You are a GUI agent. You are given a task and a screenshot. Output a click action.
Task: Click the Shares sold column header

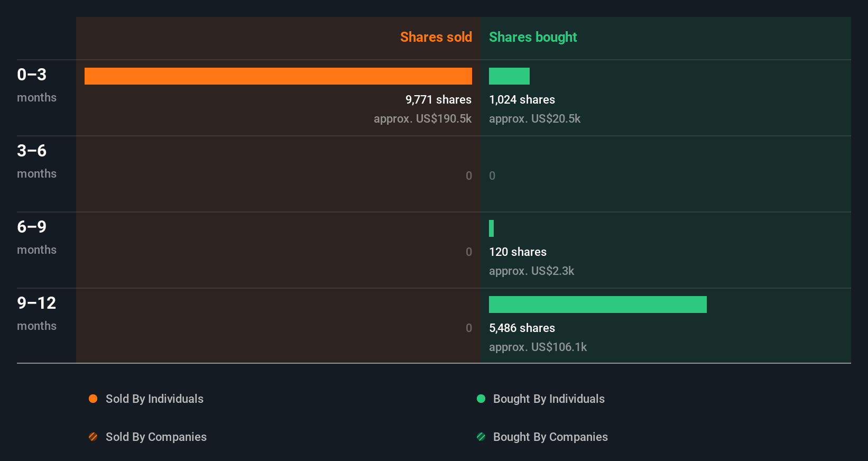tap(436, 37)
